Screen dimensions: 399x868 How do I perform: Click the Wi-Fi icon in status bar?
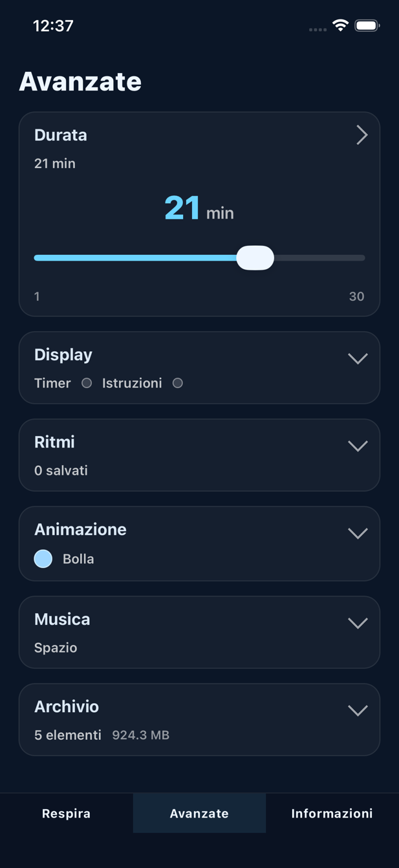click(340, 26)
